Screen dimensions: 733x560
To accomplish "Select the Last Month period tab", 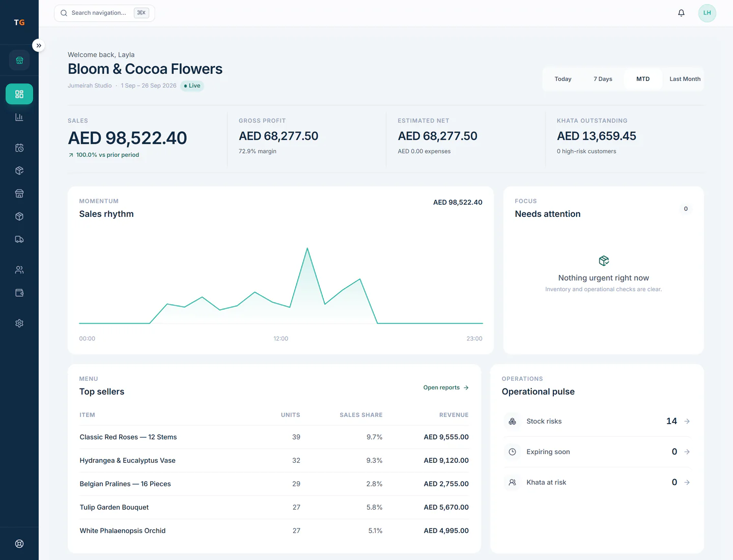I will coord(685,79).
